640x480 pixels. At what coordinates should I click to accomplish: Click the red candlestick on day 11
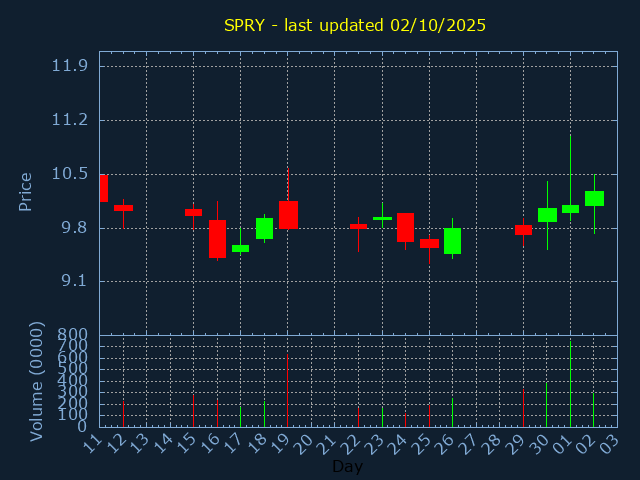[103, 188]
